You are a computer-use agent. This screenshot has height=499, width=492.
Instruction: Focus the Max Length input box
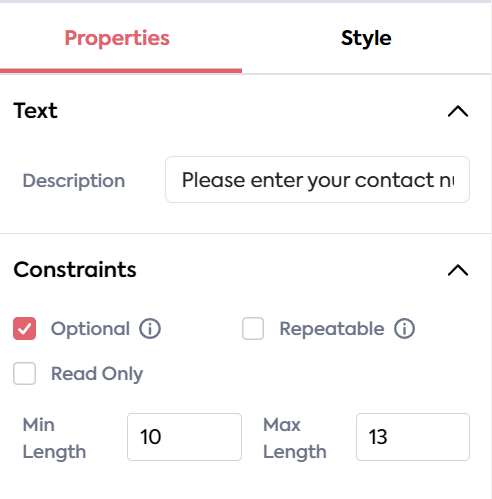click(413, 437)
